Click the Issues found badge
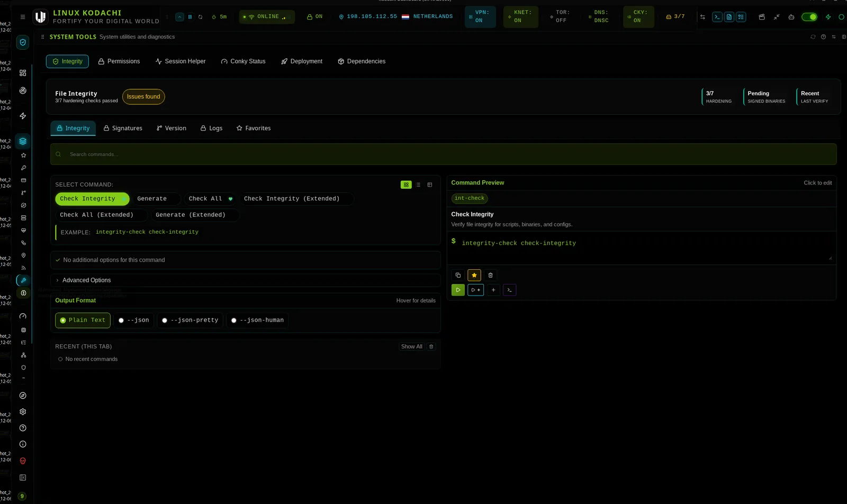 click(143, 97)
